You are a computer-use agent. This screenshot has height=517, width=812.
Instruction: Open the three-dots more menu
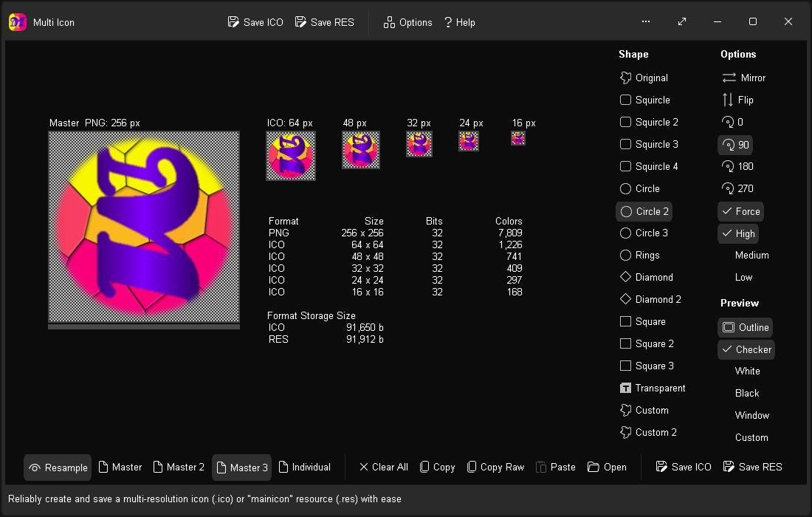click(x=646, y=21)
